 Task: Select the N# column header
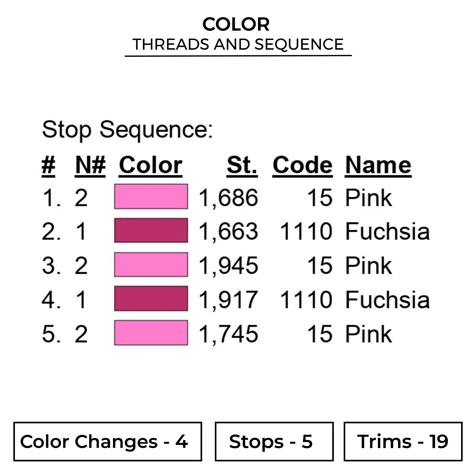click(x=90, y=165)
